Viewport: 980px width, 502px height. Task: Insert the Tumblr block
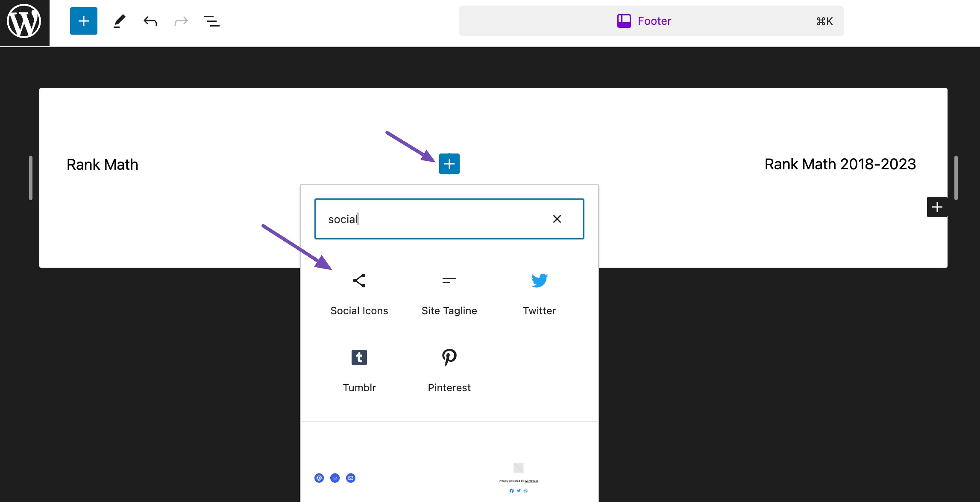[x=359, y=371]
